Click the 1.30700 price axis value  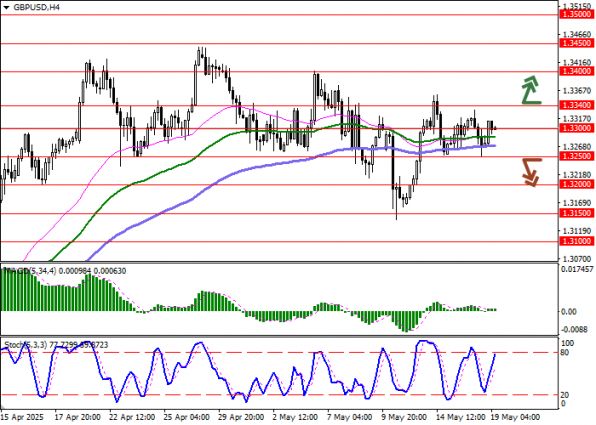[577, 259]
